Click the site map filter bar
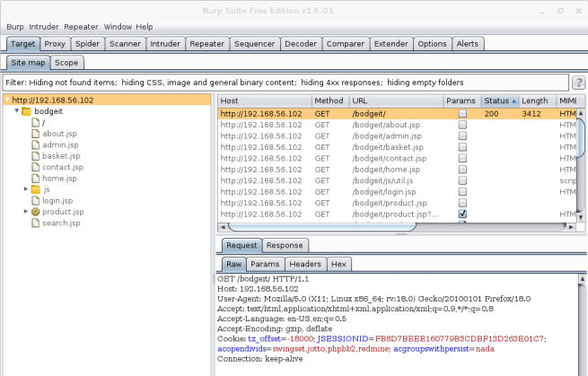The image size is (588, 376). point(285,83)
